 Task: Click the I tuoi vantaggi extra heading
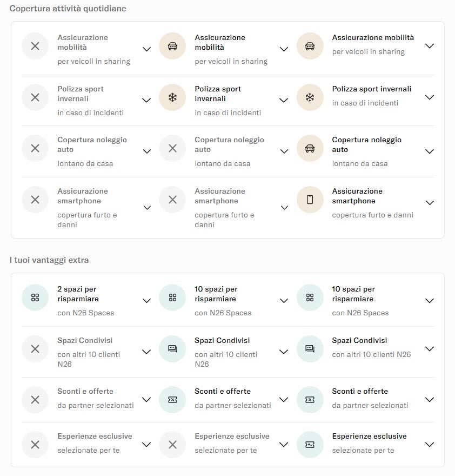tap(49, 260)
